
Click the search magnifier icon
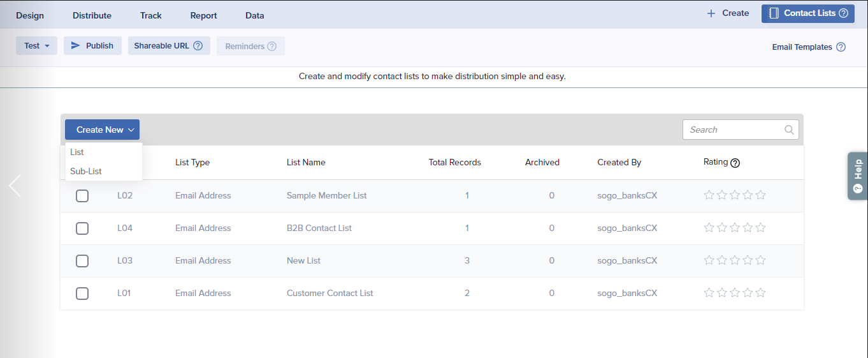coord(789,130)
